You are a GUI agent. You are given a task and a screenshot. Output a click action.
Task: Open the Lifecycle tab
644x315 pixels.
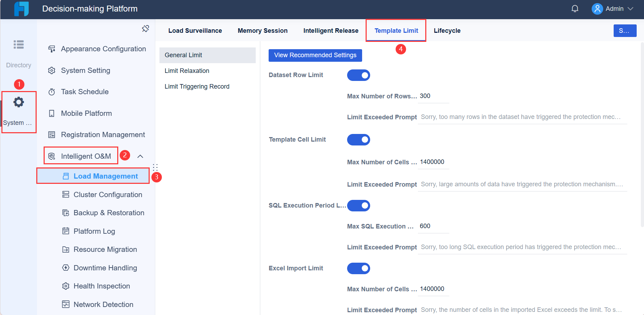coord(447,31)
